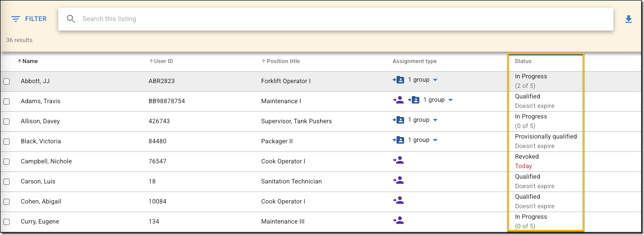Screen dimensions: 644x235
Task: Open the Filter options
Action: [x=29, y=19]
